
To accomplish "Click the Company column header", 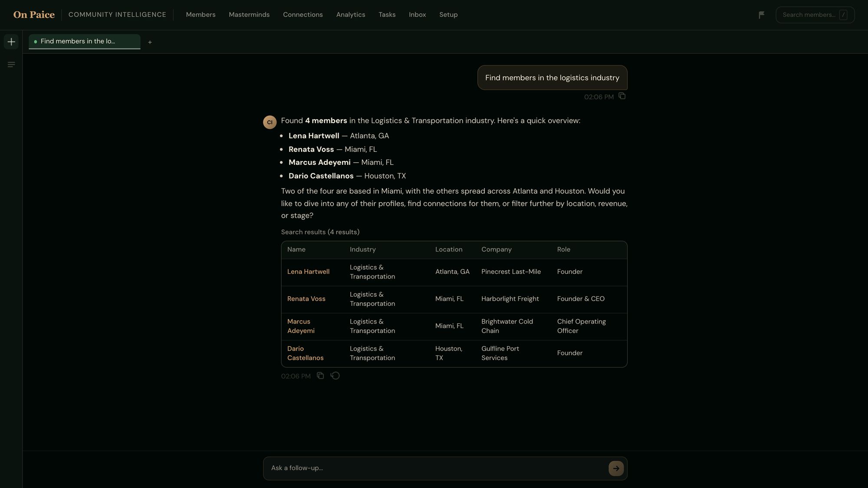I will coord(496,249).
